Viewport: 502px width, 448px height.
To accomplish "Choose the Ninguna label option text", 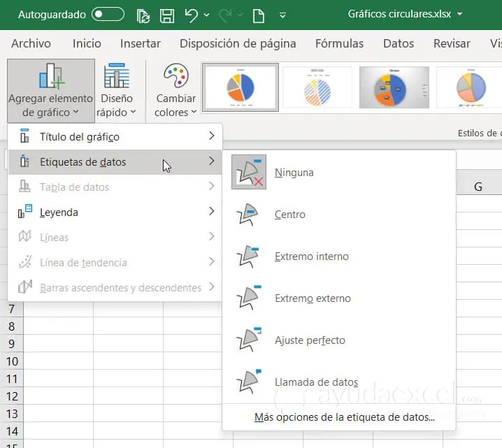I will [294, 173].
